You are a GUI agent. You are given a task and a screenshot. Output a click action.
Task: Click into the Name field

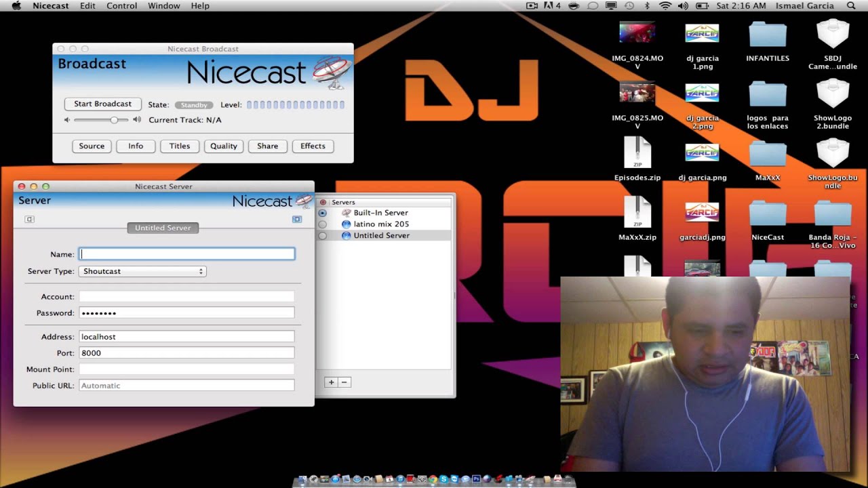click(187, 254)
